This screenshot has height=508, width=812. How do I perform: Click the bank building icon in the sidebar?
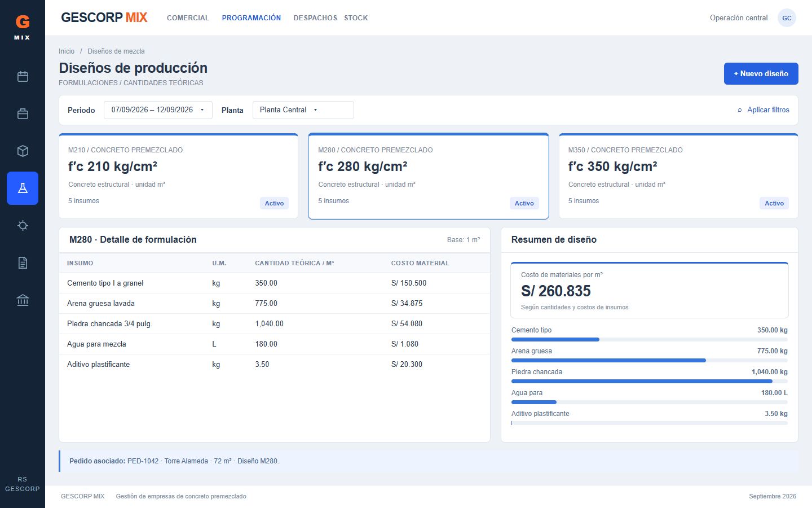tap(23, 300)
